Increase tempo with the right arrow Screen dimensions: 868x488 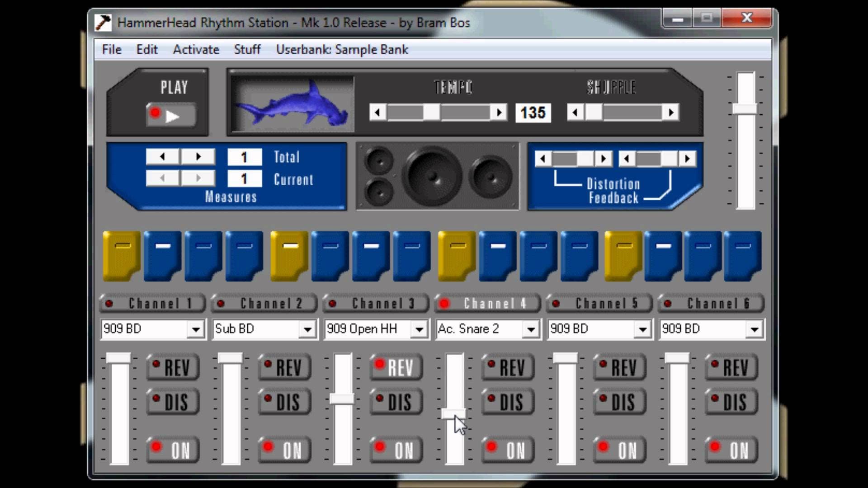[x=499, y=112]
